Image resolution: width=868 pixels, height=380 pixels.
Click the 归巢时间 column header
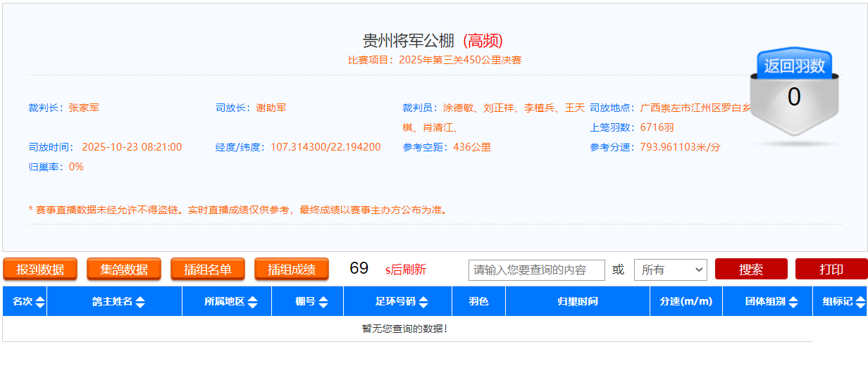coord(577,301)
